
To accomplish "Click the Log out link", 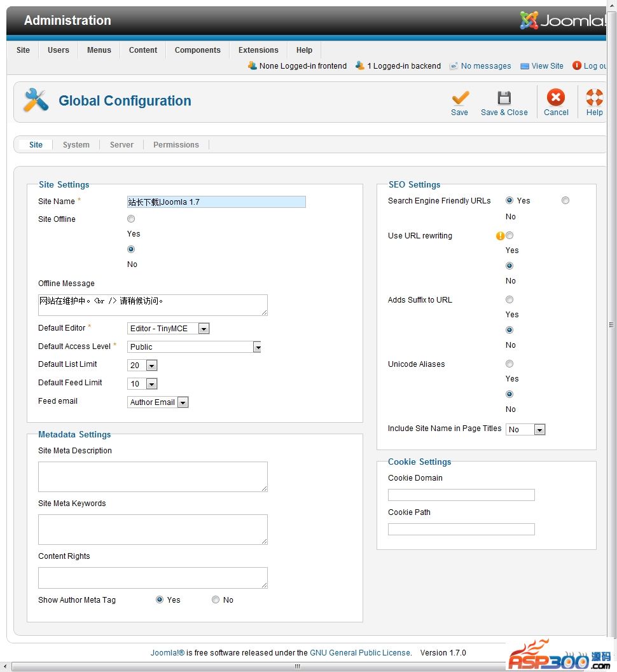I will coord(595,66).
